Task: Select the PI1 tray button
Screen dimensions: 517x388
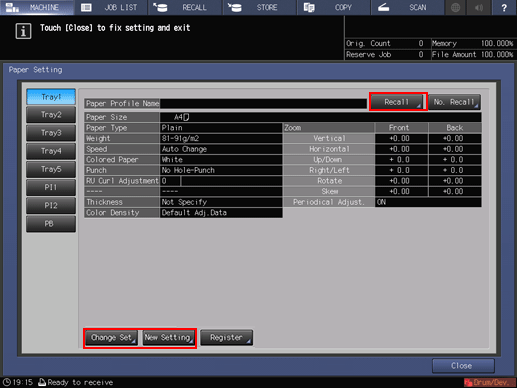Action: [51, 188]
